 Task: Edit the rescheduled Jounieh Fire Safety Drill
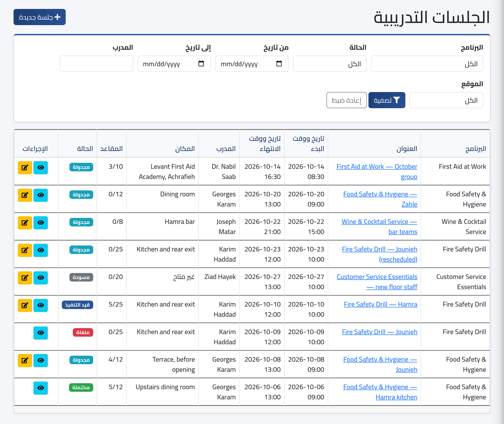click(x=25, y=250)
